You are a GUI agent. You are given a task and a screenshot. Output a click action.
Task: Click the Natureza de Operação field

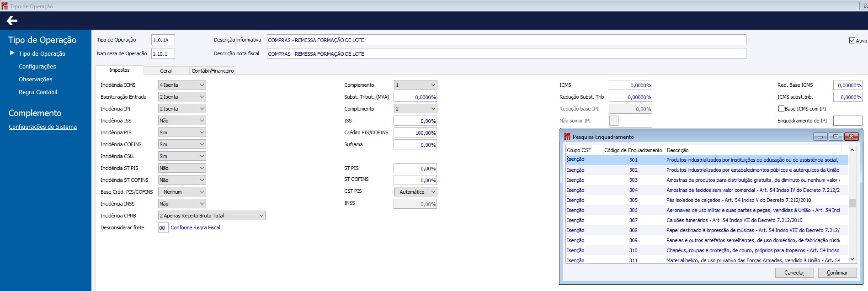coord(163,54)
